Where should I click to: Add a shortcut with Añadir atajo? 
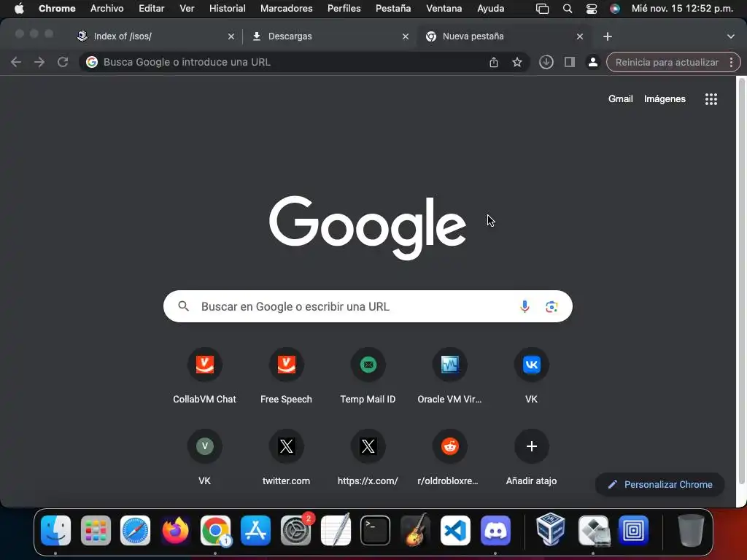[531, 458]
